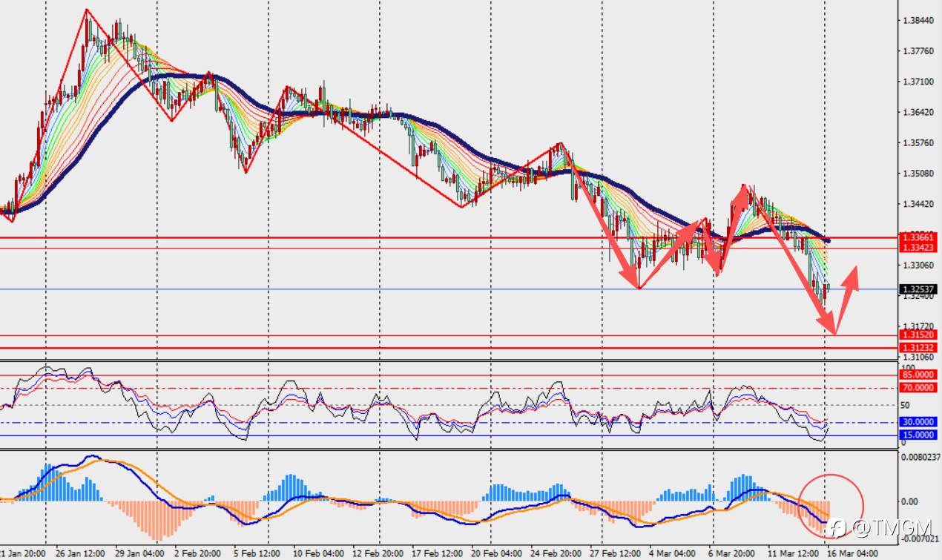
Task: Click the 1.31232 support level label
Action: (920, 348)
